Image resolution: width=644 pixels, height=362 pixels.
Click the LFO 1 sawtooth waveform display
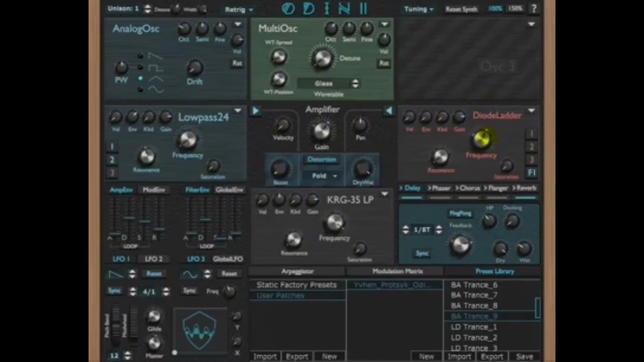[x=116, y=274]
